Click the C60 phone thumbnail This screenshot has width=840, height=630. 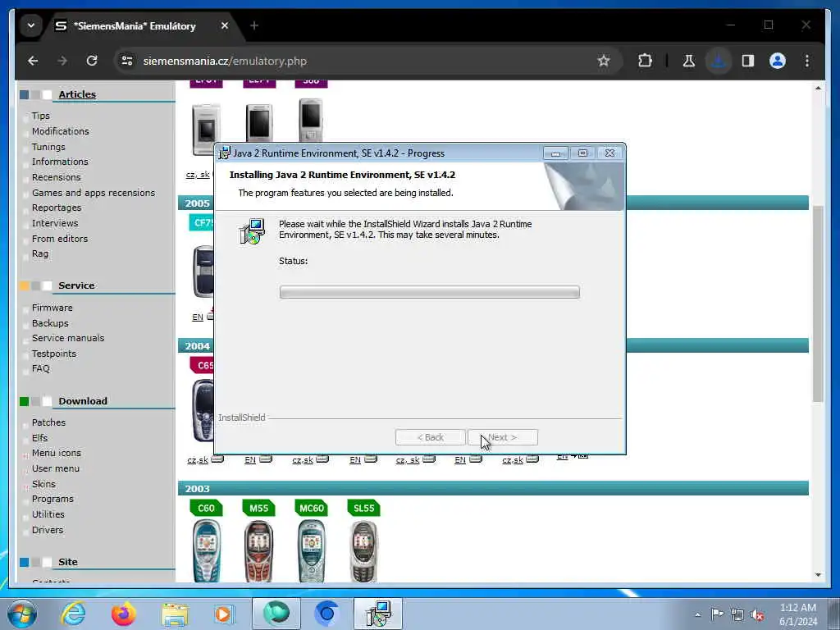(x=206, y=550)
